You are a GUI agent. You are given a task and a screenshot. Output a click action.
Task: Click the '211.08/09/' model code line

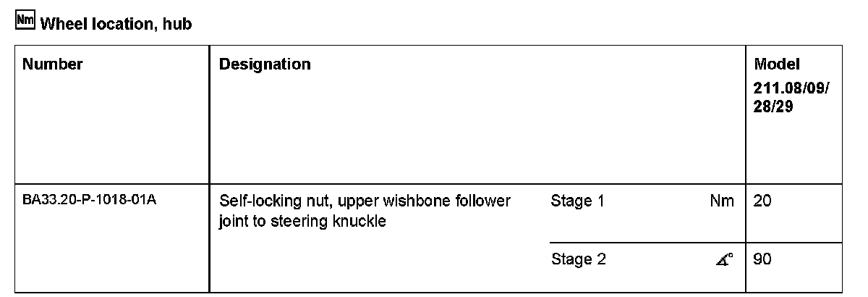point(791,88)
